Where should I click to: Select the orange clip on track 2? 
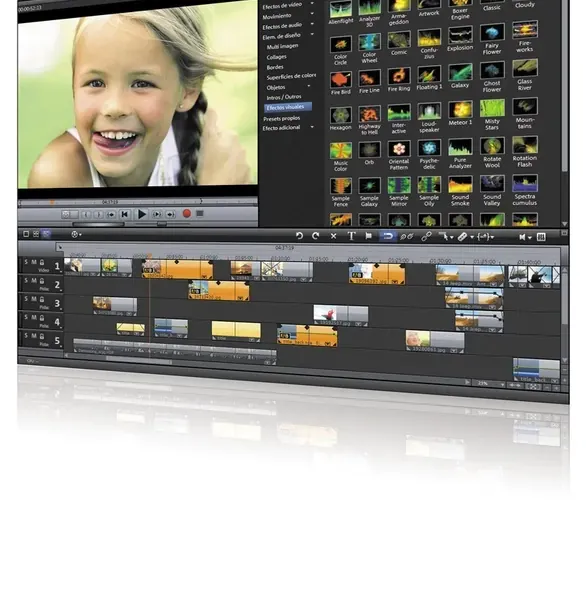[219, 290]
